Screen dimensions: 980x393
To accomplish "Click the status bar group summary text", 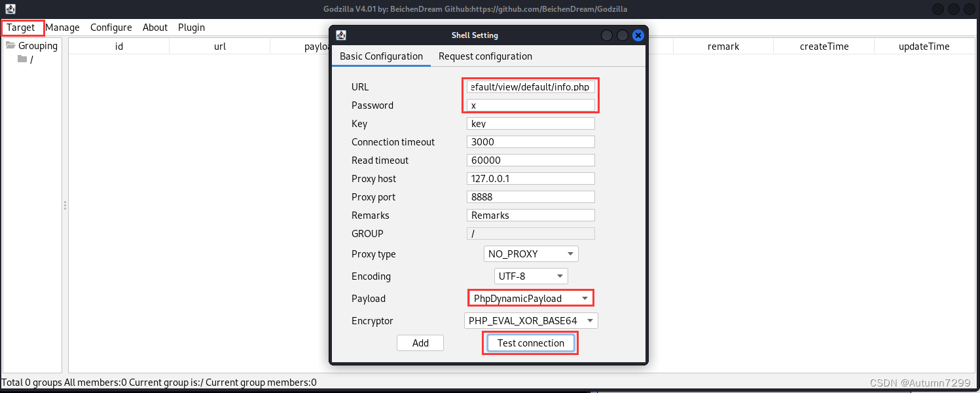I will (159, 383).
